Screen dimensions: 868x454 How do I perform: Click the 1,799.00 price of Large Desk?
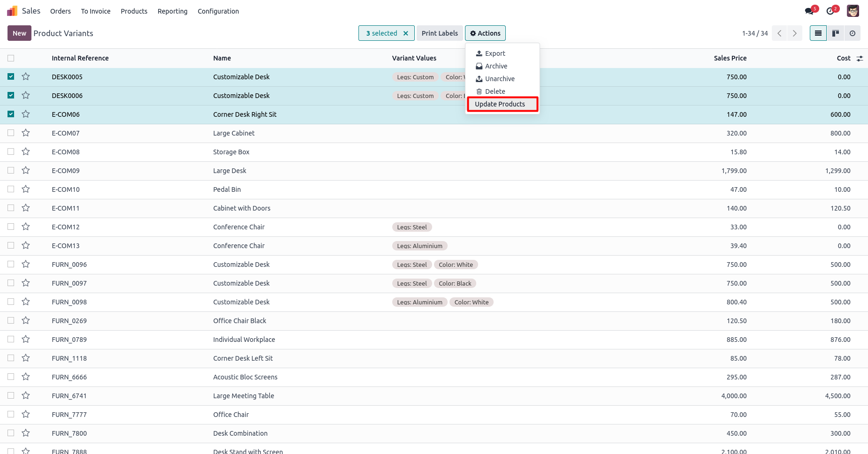click(734, 171)
